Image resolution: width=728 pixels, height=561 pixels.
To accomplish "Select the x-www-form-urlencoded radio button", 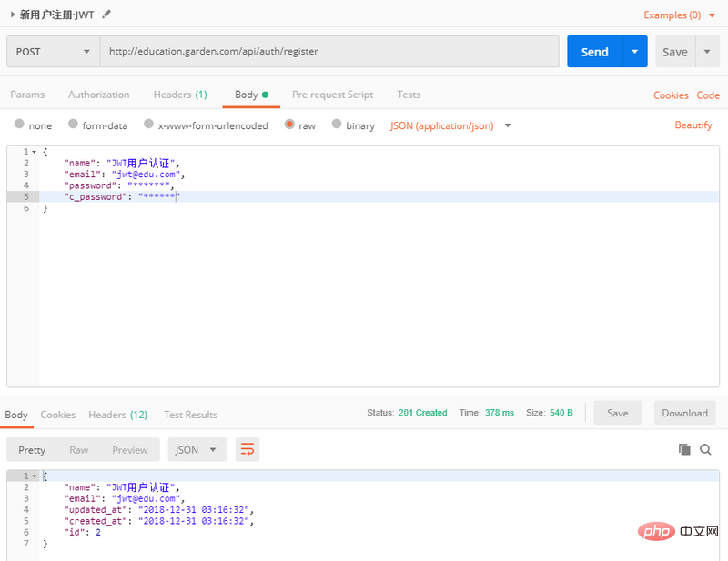I will tap(148, 124).
